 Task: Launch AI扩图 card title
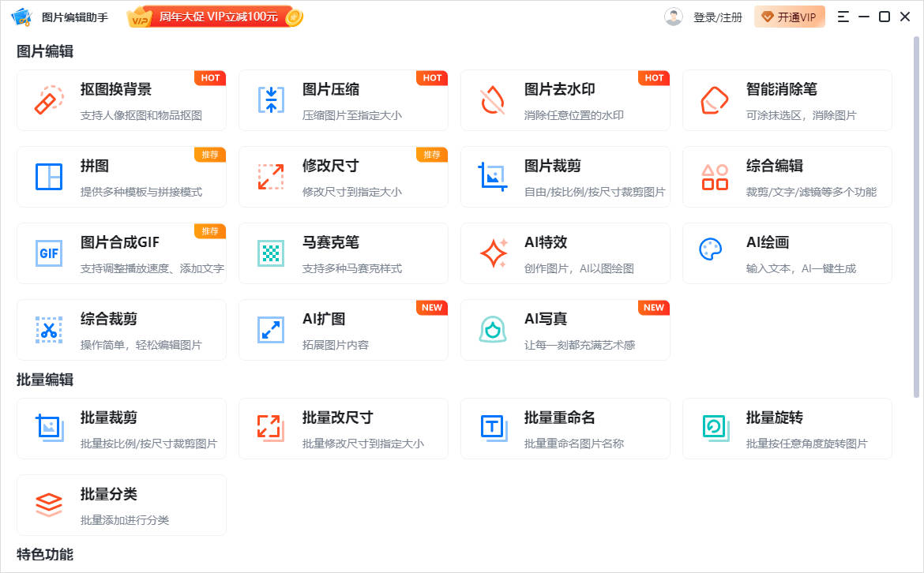(x=324, y=319)
